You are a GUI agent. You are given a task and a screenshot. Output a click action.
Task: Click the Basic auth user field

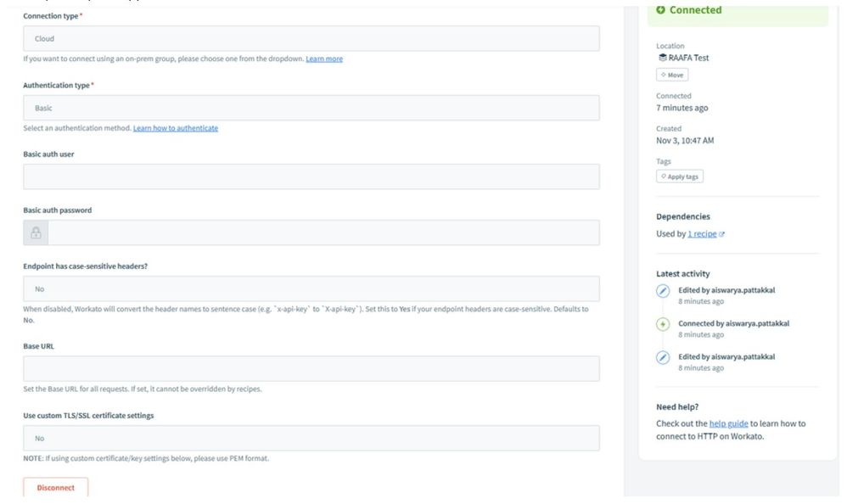(311, 176)
